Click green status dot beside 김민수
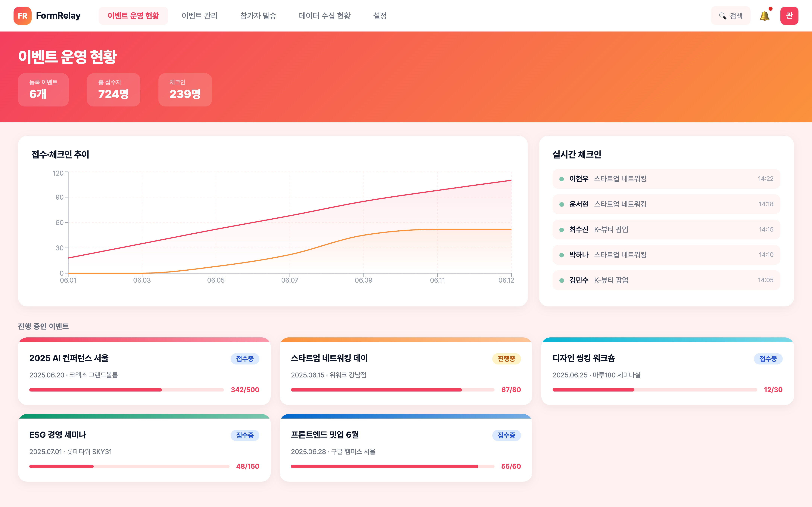Screen dimensions: 812x507 point(562,280)
